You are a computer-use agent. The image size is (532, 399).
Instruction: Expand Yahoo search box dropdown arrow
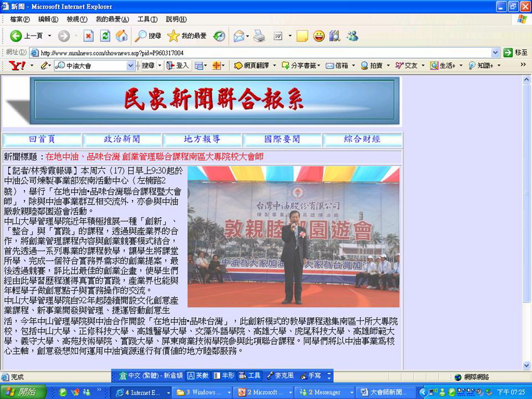click(130, 65)
